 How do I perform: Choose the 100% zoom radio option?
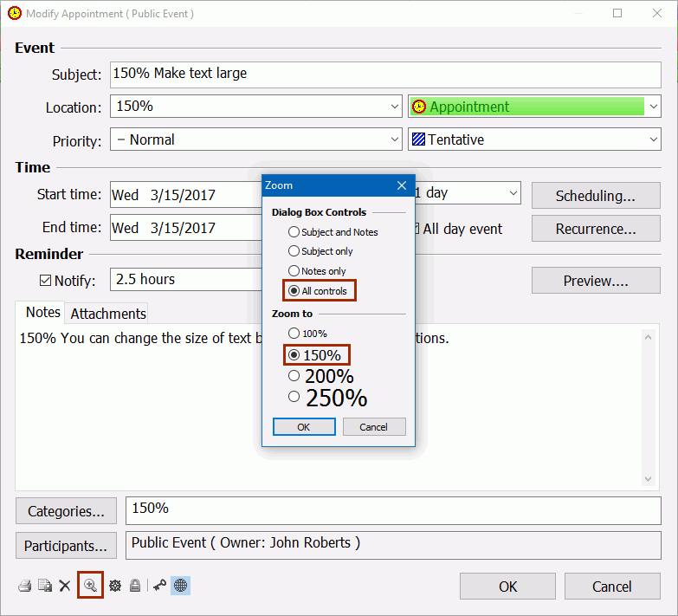tap(294, 333)
